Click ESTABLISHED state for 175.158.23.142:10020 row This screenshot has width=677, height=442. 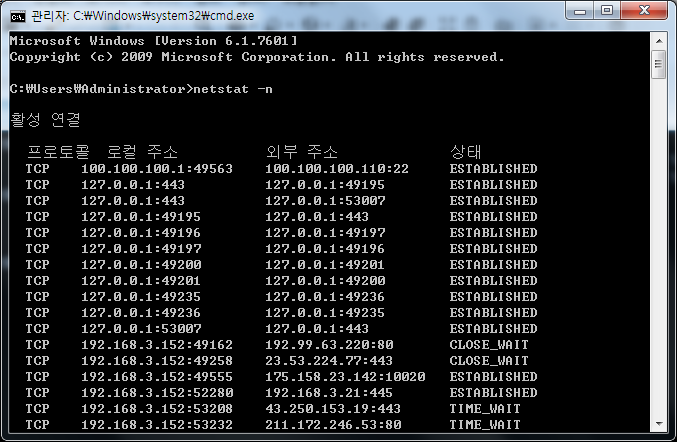[x=494, y=377]
